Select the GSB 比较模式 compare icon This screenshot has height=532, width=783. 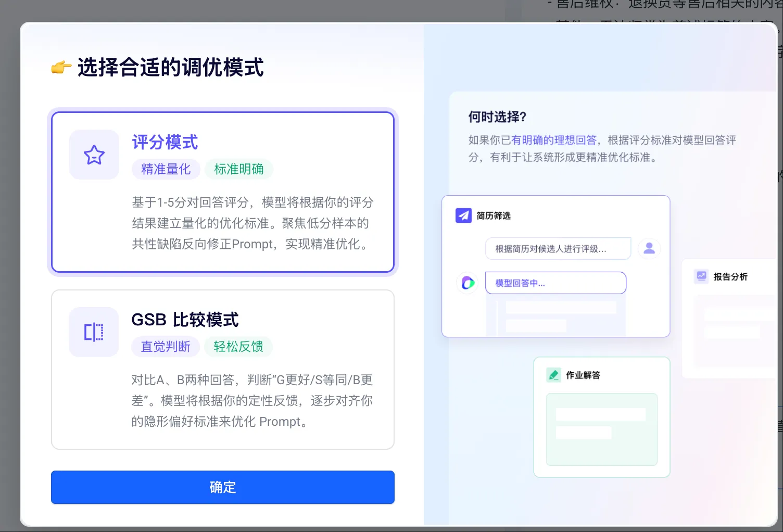pyautogui.click(x=94, y=332)
